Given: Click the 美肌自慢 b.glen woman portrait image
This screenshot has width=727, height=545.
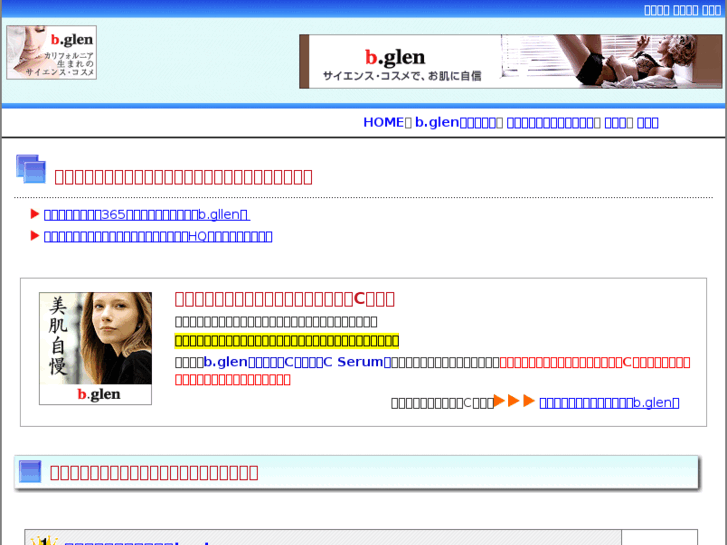Looking at the screenshot, I should coord(96,348).
